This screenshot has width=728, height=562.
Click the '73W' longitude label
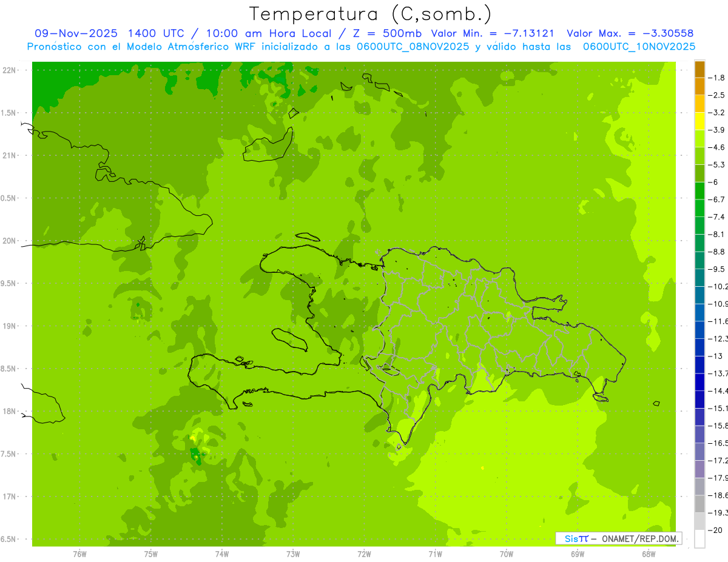pyautogui.click(x=293, y=554)
